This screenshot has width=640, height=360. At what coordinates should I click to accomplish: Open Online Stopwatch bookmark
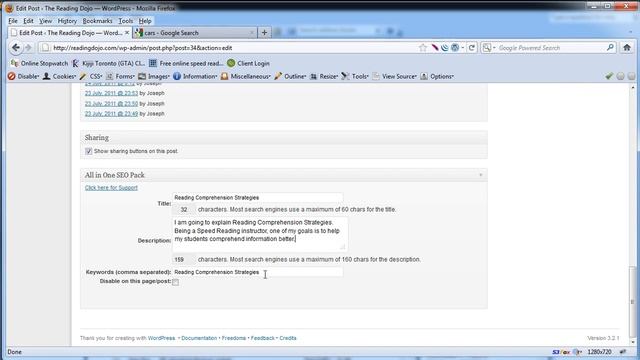tap(39, 63)
